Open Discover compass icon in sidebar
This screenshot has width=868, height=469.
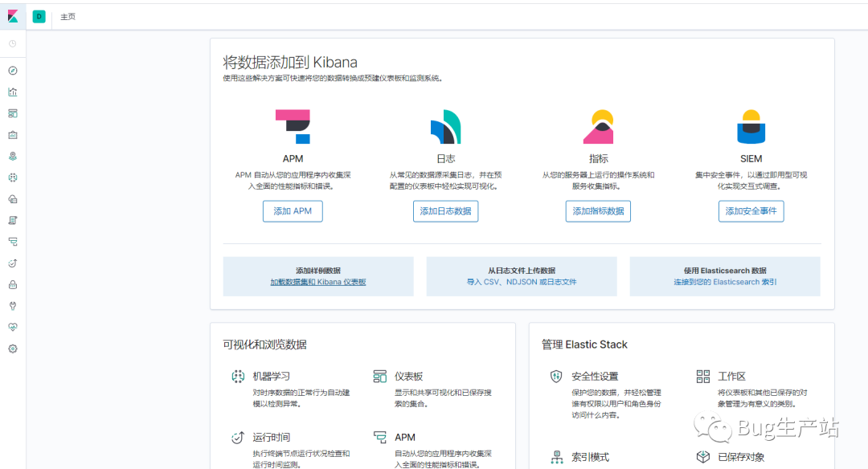(13, 71)
